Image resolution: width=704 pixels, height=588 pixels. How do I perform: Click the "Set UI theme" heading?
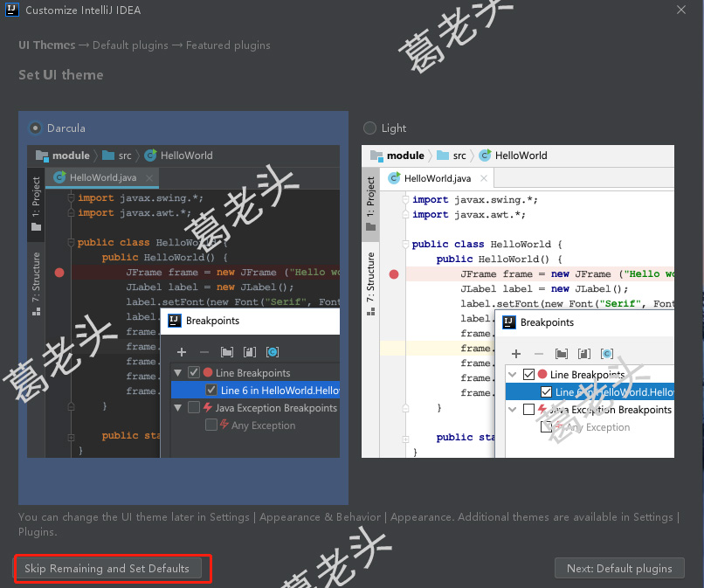pyautogui.click(x=61, y=75)
